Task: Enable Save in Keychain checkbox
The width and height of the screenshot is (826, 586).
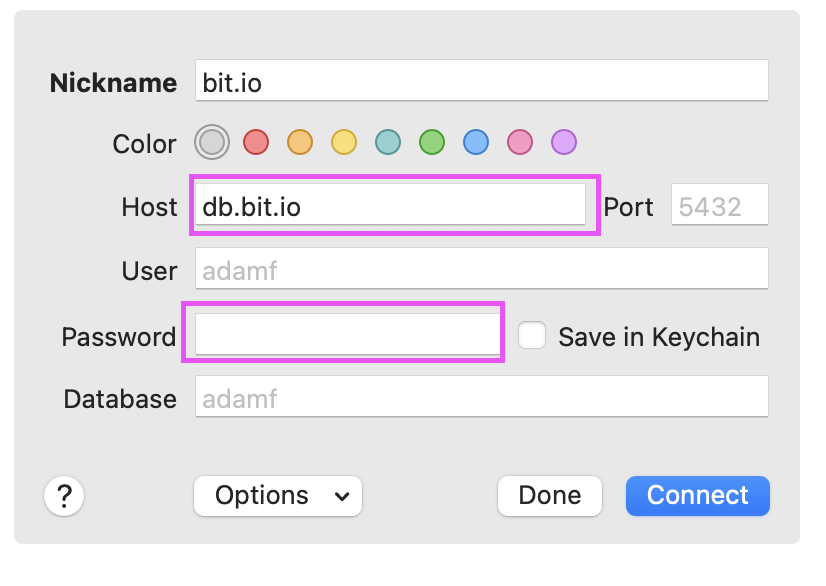Action: click(532, 336)
